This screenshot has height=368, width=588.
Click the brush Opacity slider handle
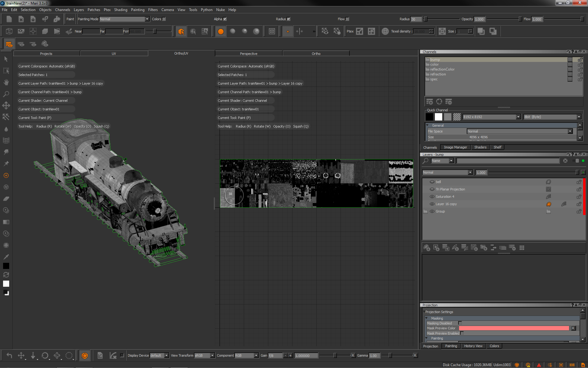pos(520,19)
